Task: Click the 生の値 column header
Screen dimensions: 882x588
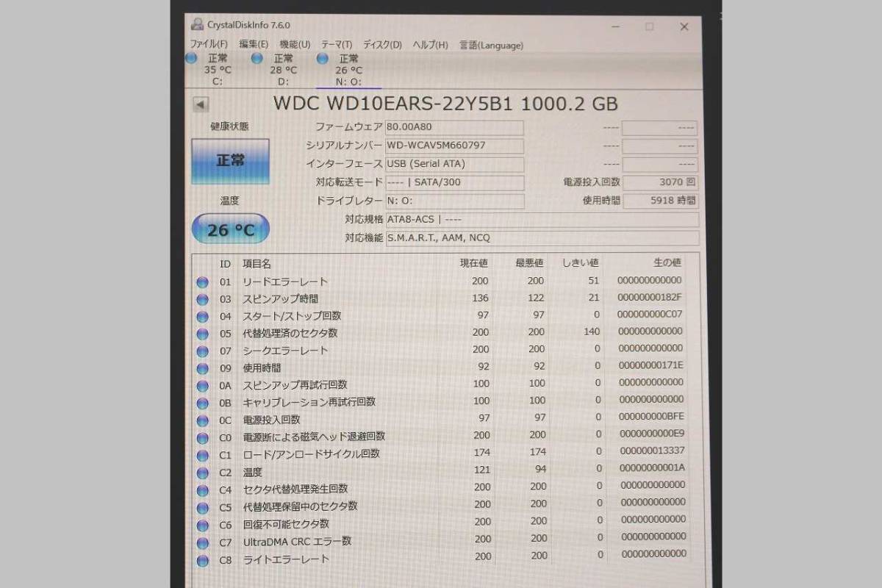Action: pos(667,263)
